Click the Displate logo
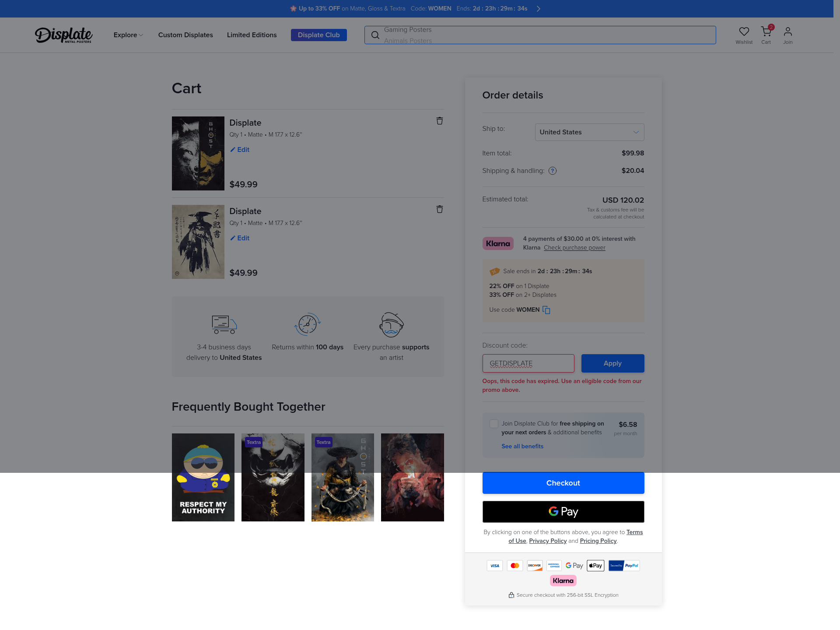840x630 pixels. coord(63,35)
